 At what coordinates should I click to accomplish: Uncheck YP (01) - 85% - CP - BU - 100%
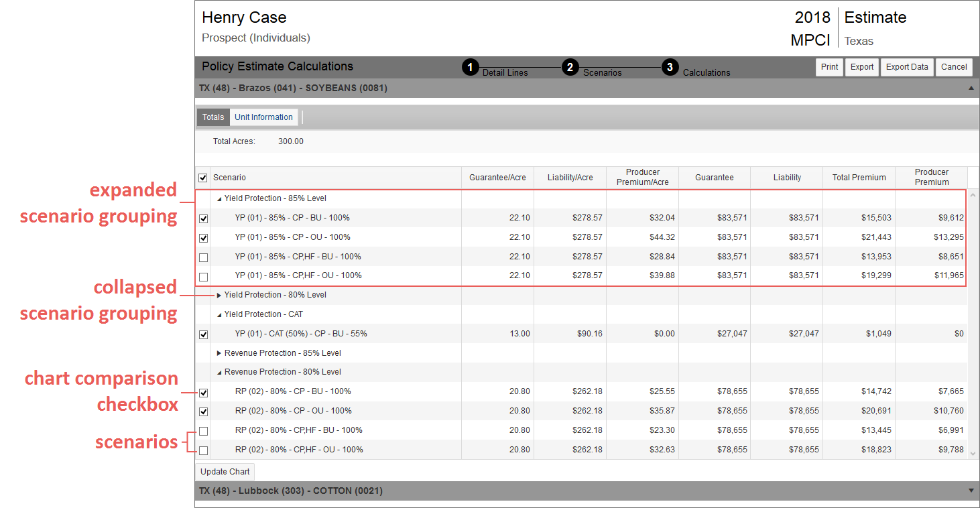[x=203, y=218]
